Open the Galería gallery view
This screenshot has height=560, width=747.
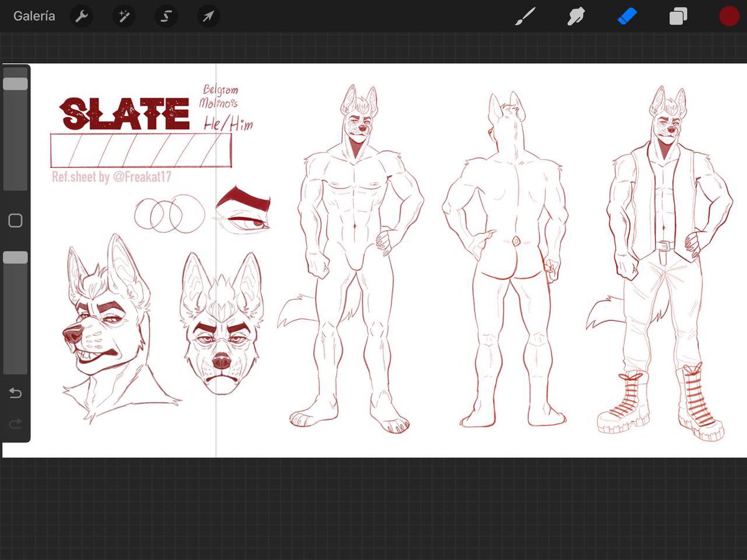34,17
